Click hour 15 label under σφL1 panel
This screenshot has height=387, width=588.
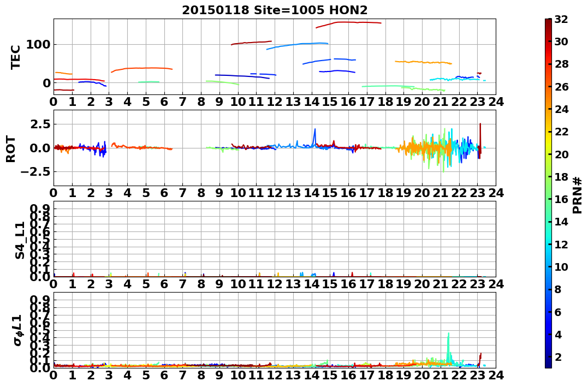[x=330, y=376]
